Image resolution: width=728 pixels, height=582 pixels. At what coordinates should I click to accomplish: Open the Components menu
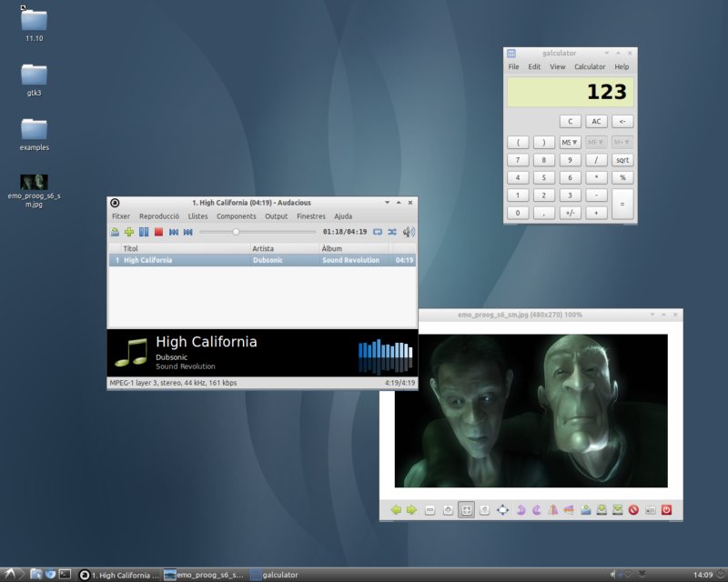(x=237, y=216)
